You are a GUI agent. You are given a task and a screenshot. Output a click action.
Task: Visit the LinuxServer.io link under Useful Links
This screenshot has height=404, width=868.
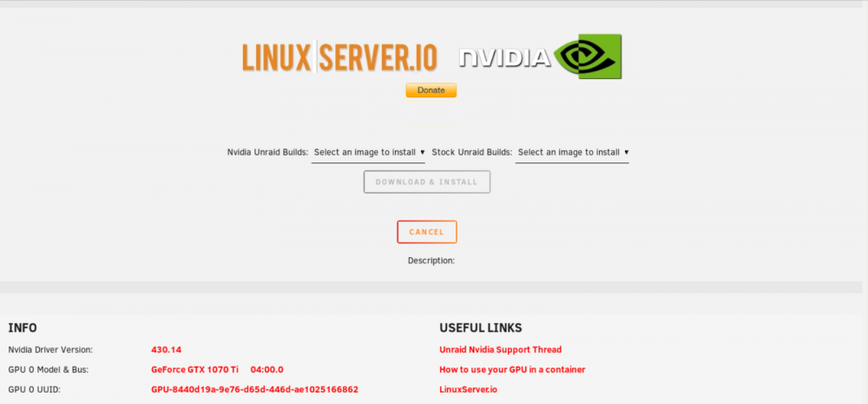point(469,389)
